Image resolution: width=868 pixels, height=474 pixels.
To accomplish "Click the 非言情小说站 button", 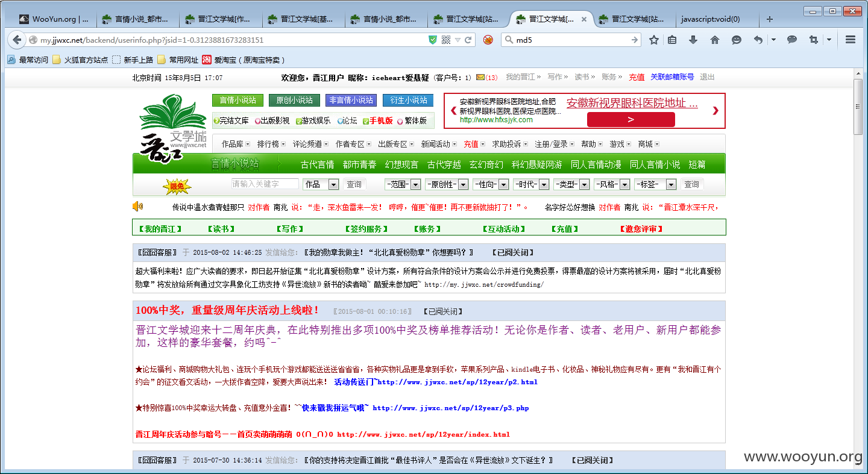I will click(x=351, y=100).
